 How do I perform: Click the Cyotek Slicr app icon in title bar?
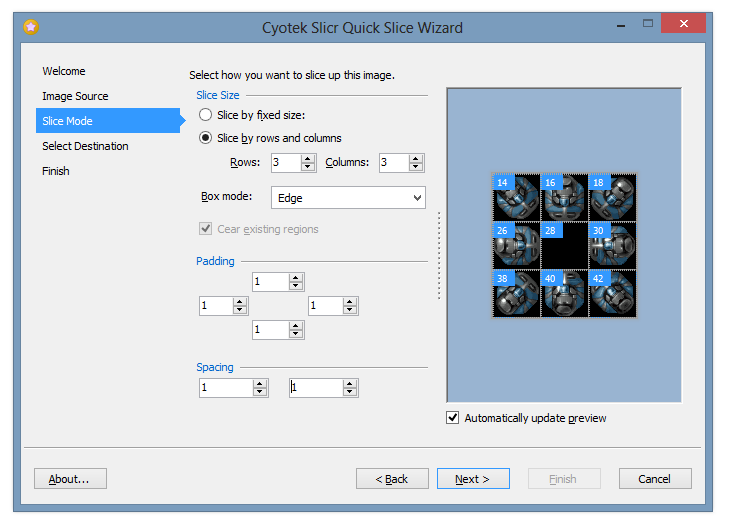31,27
